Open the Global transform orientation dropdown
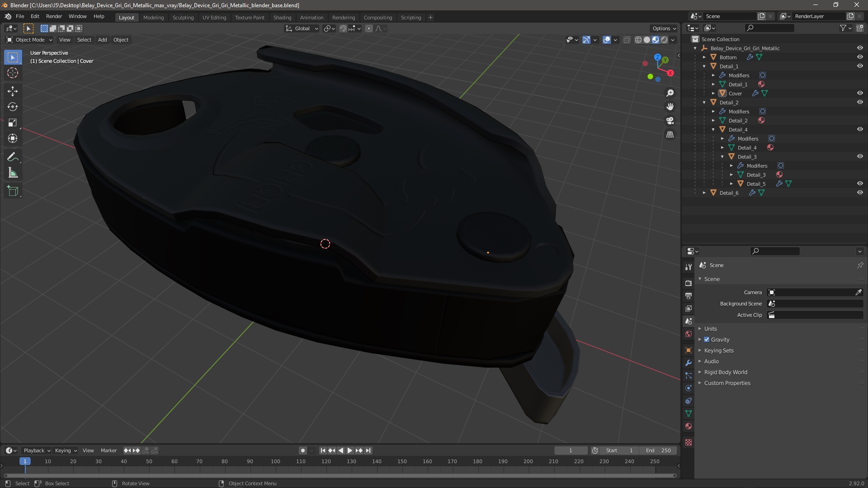Image resolution: width=868 pixels, height=488 pixels. tap(302, 28)
